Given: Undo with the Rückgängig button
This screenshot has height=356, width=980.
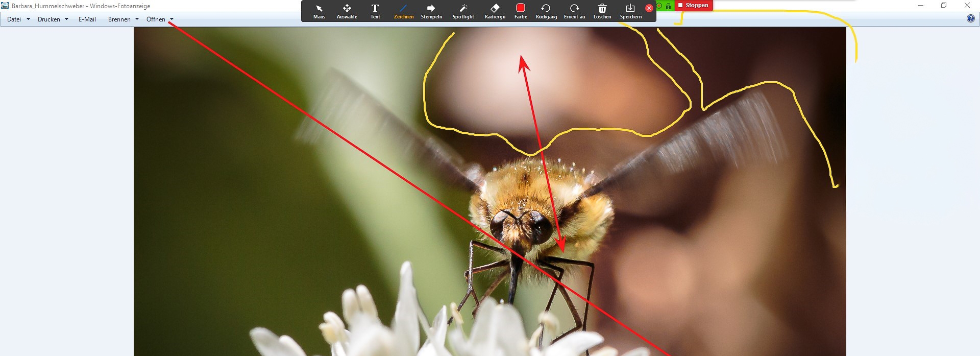Looking at the screenshot, I should click(546, 11).
